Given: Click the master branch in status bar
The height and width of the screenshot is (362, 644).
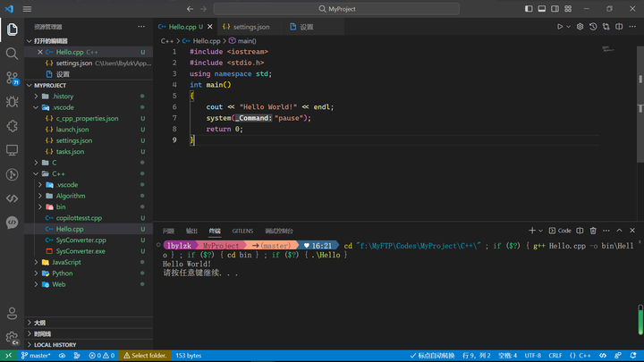Looking at the screenshot, I should [x=36, y=356].
